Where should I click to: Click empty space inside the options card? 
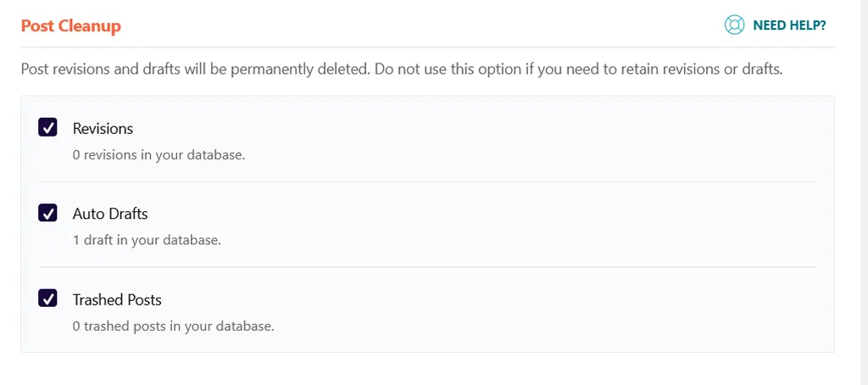[554, 221]
